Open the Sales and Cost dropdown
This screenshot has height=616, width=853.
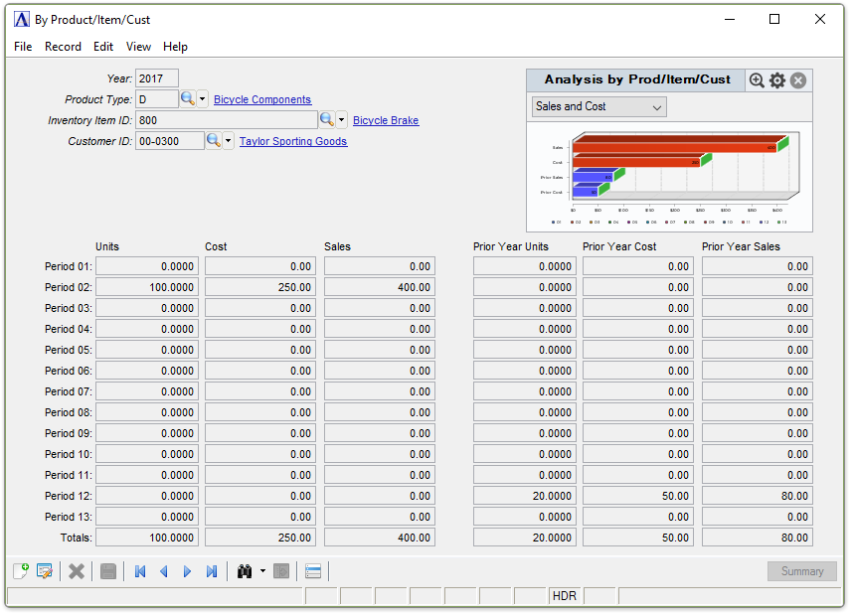[599, 106]
